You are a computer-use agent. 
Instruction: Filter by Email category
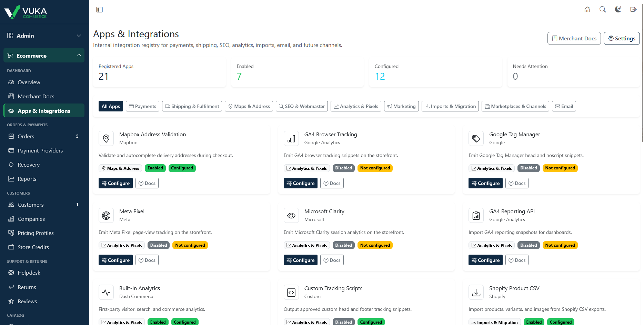(564, 106)
